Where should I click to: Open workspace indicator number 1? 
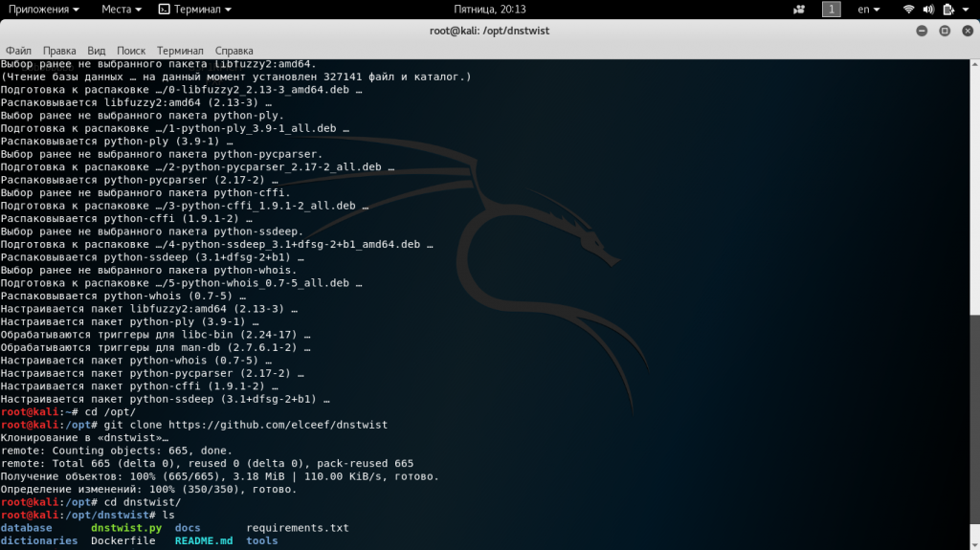tap(832, 10)
